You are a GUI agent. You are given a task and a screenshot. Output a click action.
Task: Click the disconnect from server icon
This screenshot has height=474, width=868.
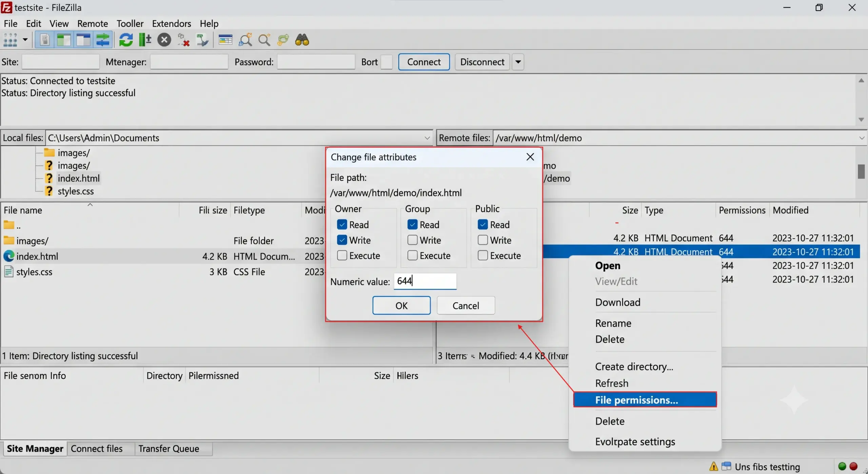(183, 40)
